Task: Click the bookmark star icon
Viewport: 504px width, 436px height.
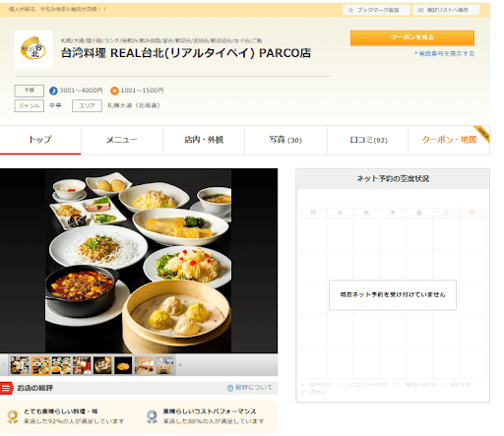Action: coord(350,10)
